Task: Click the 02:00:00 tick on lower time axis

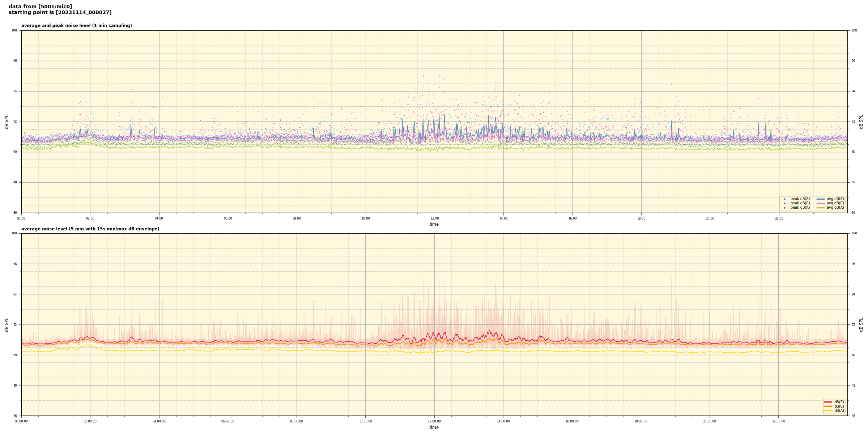Action: point(90,421)
